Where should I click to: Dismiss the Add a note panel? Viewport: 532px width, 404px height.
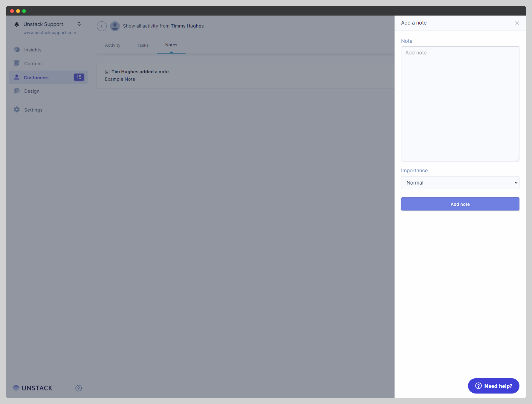point(517,23)
